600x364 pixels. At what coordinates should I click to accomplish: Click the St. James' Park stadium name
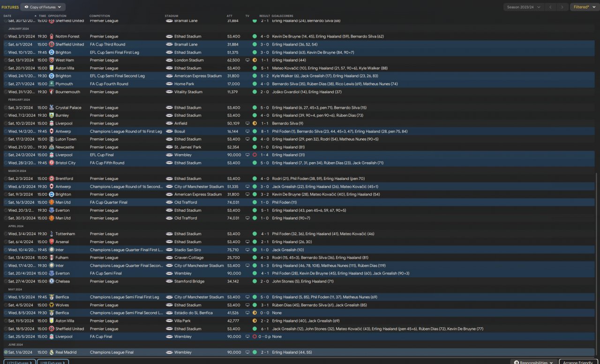click(x=187, y=147)
